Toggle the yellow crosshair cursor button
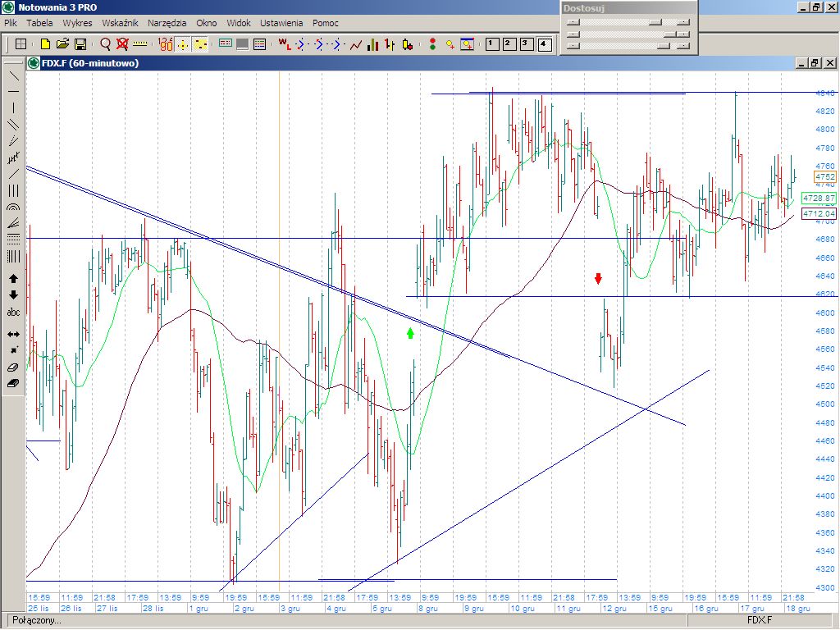The height and width of the screenshot is (630, 840). click(183, 44)
